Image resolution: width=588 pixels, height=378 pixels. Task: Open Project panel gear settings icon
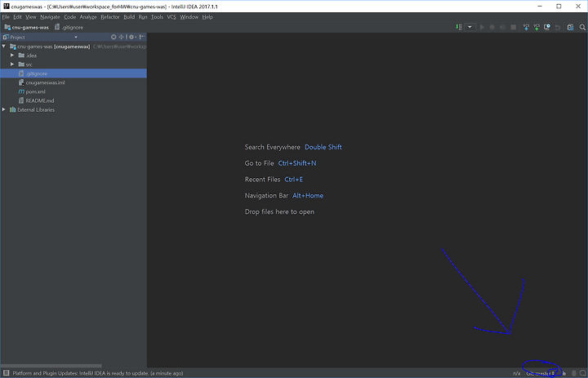point(132,37)
